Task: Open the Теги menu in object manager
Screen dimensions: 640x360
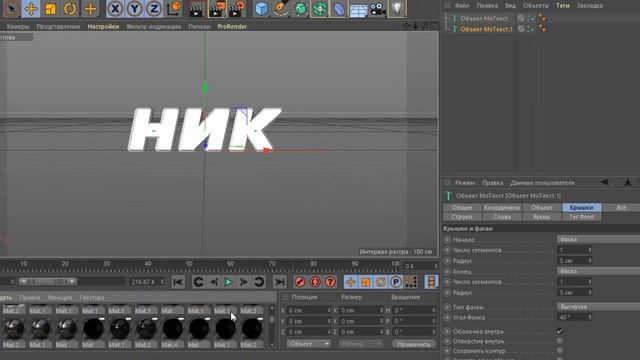Action: tap(562, 6)
